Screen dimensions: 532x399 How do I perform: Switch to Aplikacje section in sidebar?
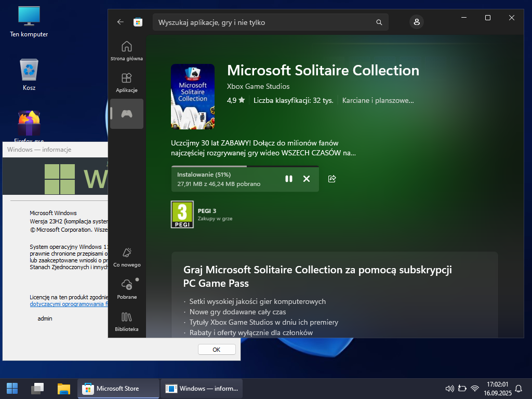tap(127, 82)
